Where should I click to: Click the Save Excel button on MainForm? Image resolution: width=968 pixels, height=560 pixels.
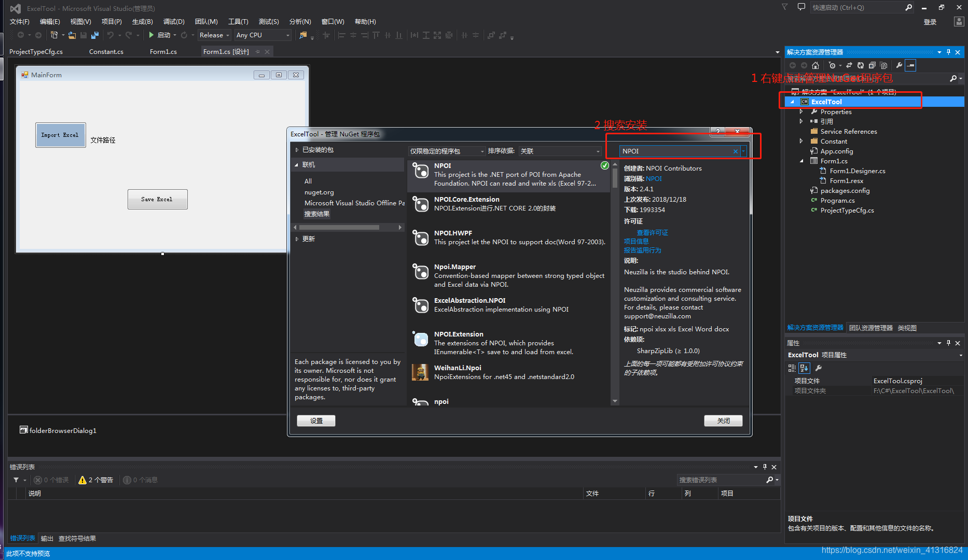pyautogui.click(x=157, y=199)
